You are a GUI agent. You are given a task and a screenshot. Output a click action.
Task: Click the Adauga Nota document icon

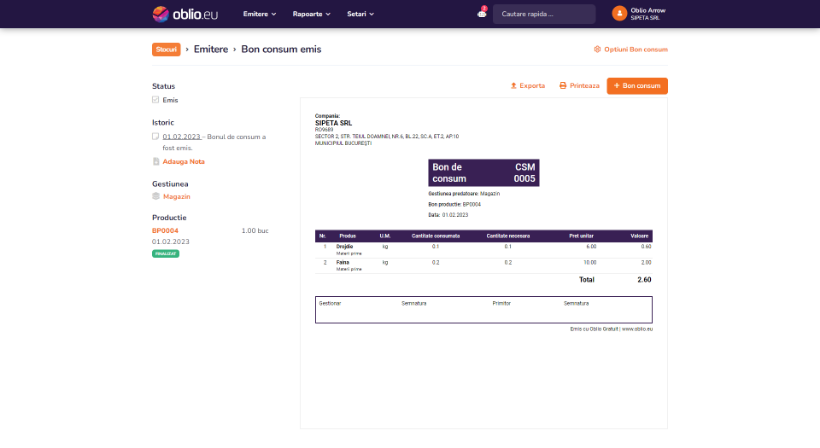click(x=155, y=161)
